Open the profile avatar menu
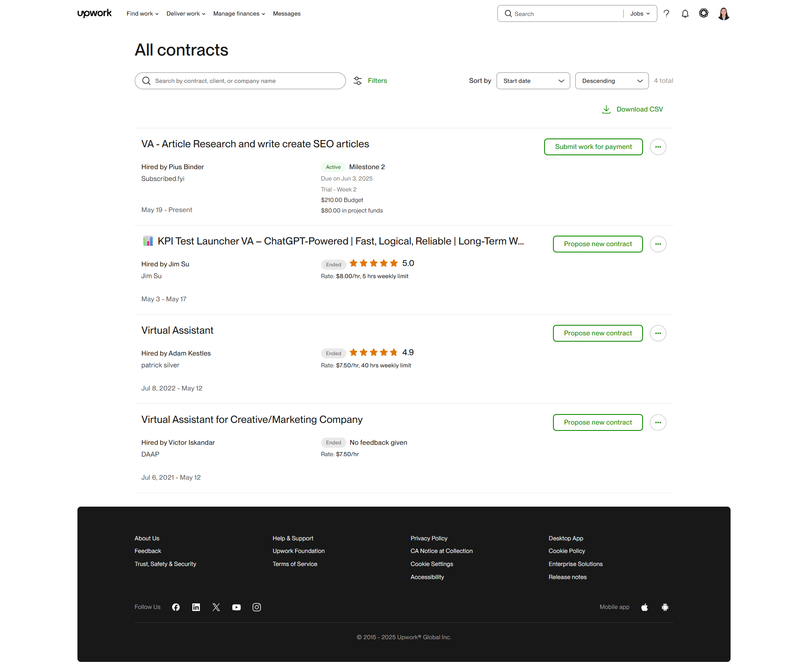Screen dimensions: 808x672 (x=723, y=14)
